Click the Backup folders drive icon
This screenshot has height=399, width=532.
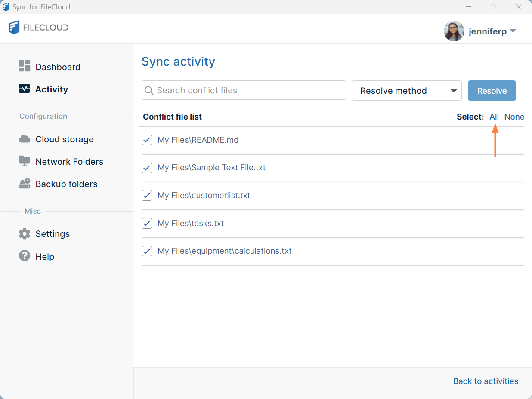click(x=25, y=184)
